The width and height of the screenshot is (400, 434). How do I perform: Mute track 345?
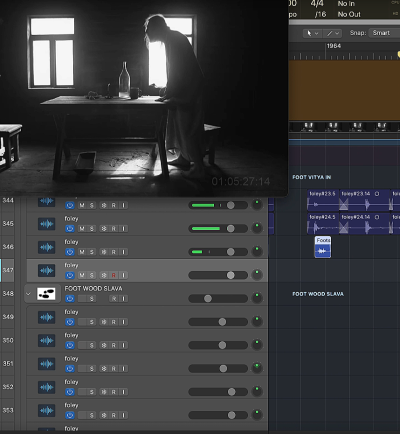[x=82, y=229]
